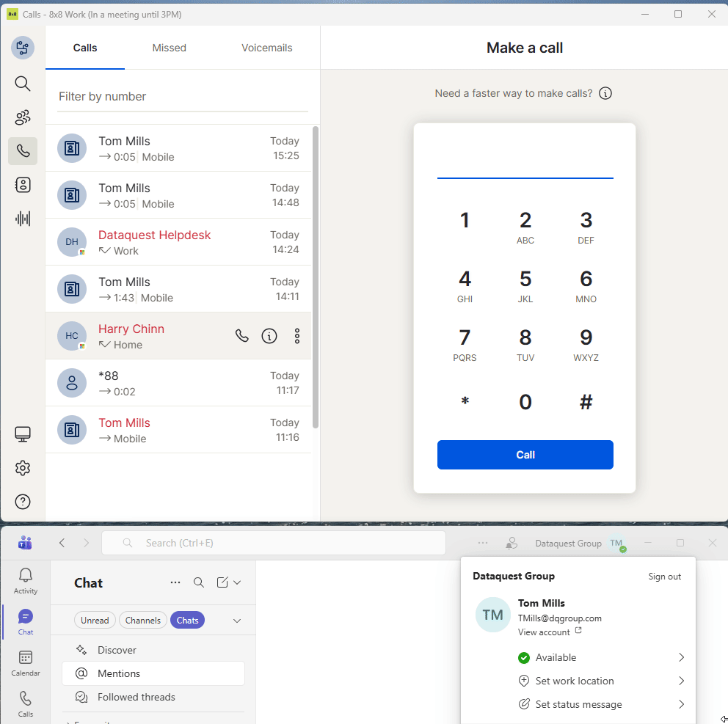This screenshot has width=728, height=724.
Task: Open Calls in the Teams sidebar
Action: point(25,704)
